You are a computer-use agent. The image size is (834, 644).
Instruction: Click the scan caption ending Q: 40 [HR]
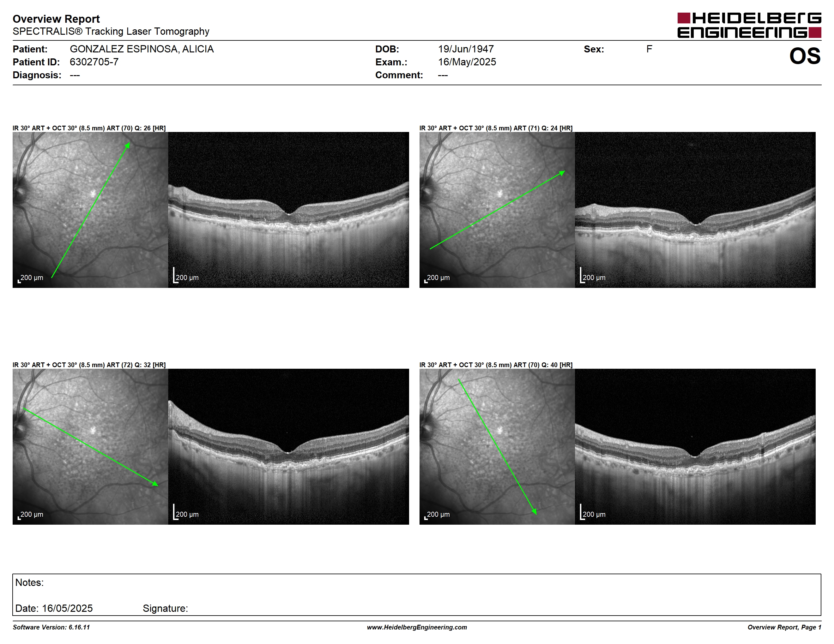pyautogui.click(x=496, y=365)
